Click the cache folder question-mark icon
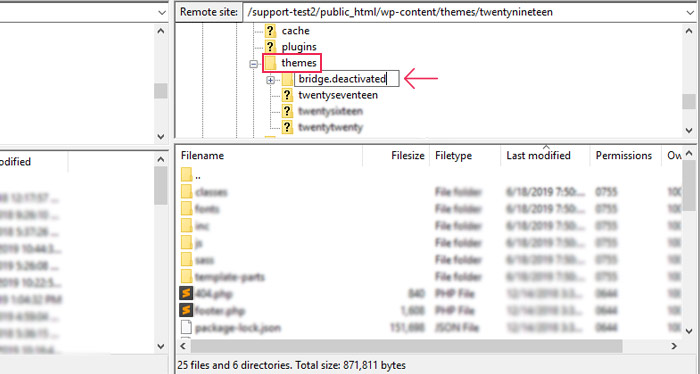 tap(270, 31)
